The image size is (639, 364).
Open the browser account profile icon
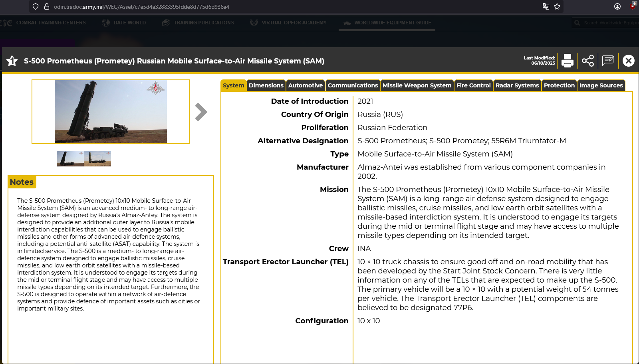click(617, 6)
